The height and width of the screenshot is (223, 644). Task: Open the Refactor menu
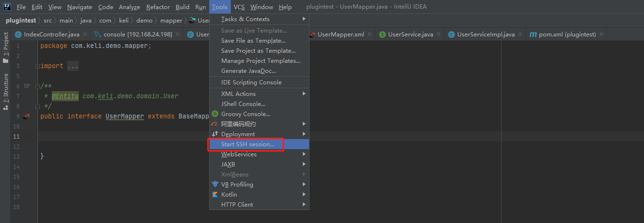coord(158,7)
